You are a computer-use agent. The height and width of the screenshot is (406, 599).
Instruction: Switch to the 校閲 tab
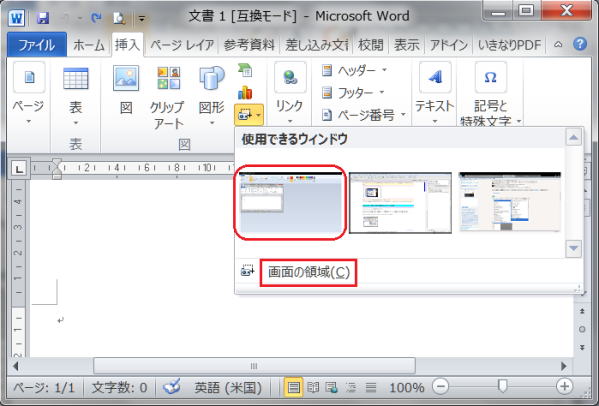[371, 45]
